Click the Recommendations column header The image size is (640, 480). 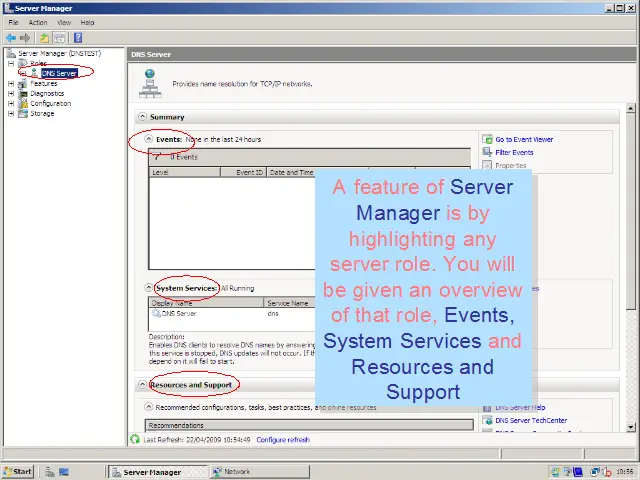coord(309,425)
